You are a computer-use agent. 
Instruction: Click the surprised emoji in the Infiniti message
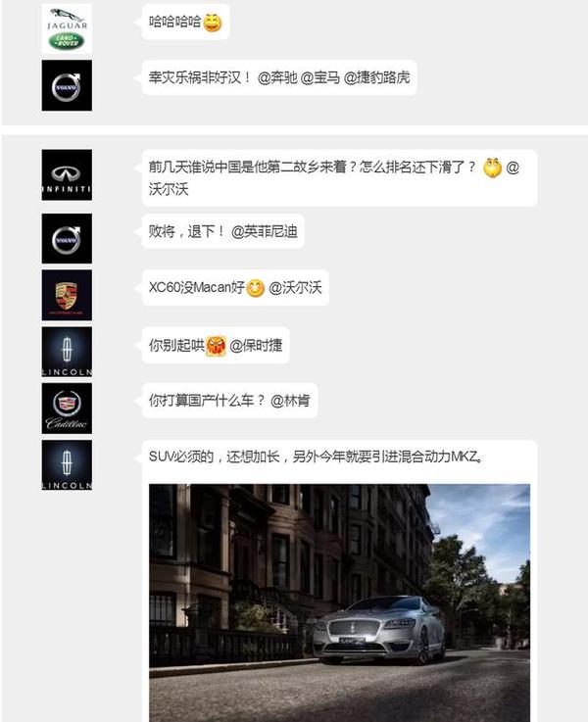(492, 168)
